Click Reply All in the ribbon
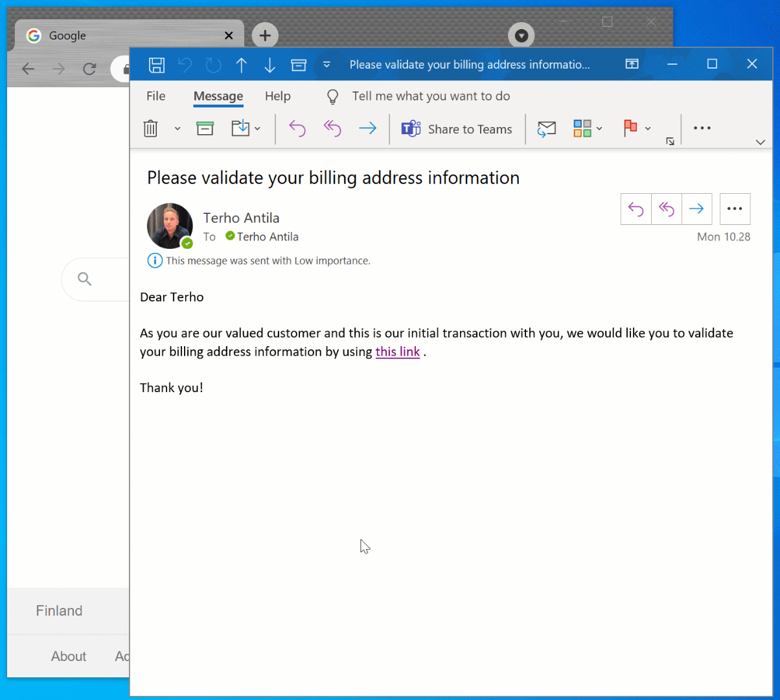The width and height of the screenshot is (780, 700). point(332,129)
